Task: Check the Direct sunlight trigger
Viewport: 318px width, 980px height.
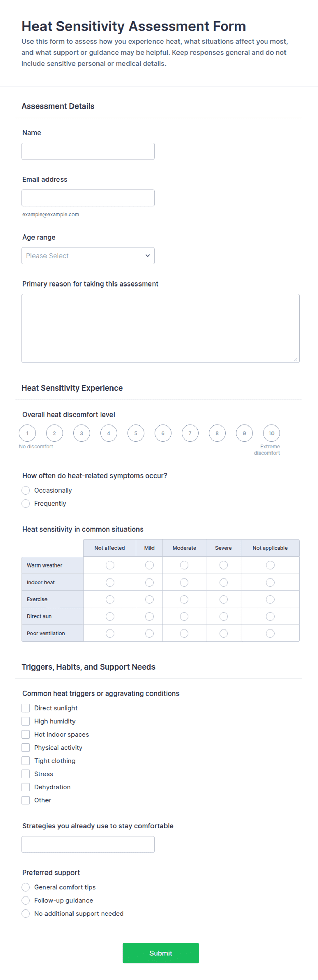Action: click(x=25, y=708)
